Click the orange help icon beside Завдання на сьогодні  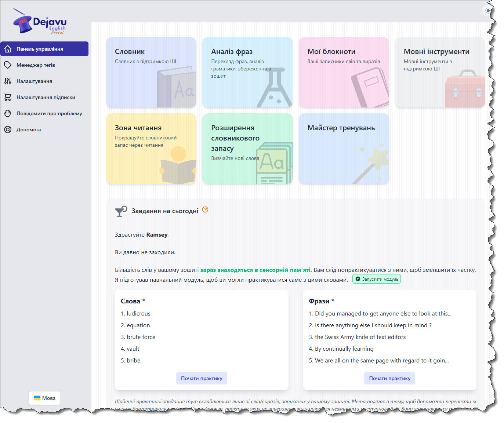point(205,210)
